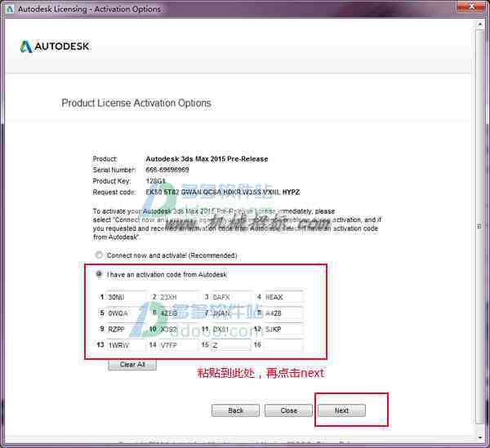
Task: Click activation code field 2
Action: coord(178,297)
